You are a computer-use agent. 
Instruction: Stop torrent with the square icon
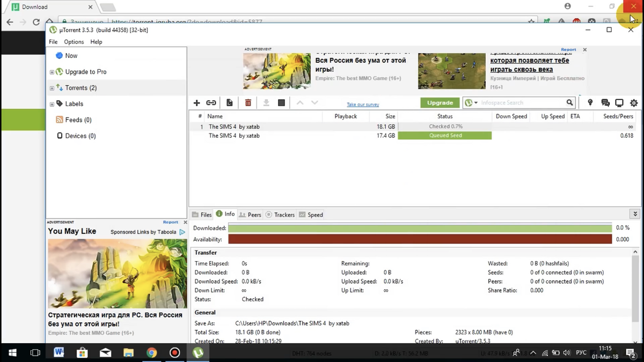[281, 103]
